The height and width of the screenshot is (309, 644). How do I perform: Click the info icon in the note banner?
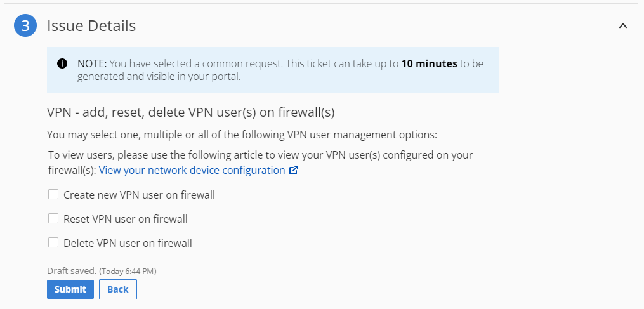62,63
